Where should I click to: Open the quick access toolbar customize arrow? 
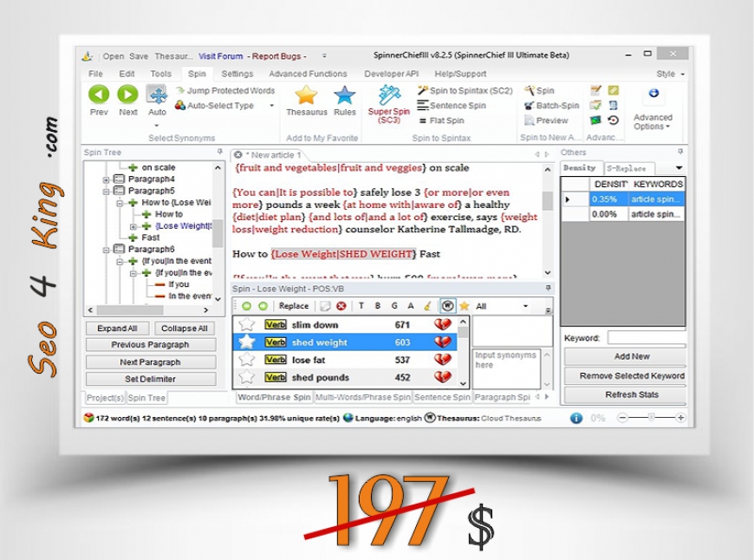coord(325,56)
